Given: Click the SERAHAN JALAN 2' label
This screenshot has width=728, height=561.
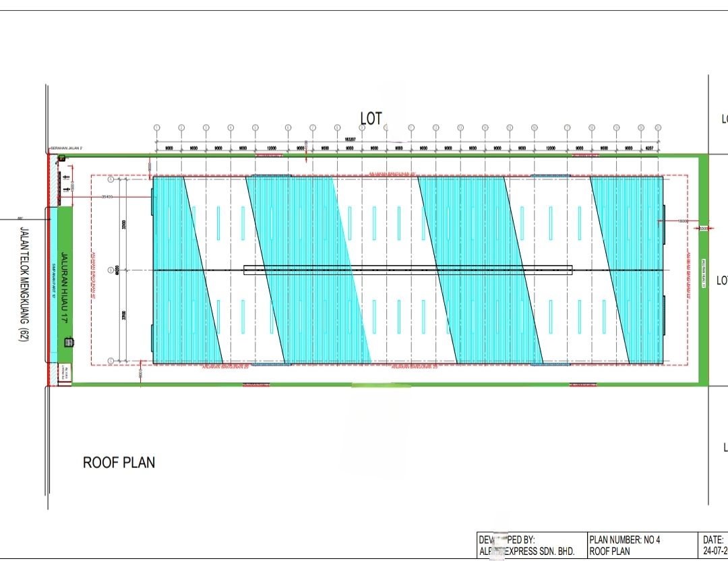Looking at the screenshot, I should pos(67,148).
